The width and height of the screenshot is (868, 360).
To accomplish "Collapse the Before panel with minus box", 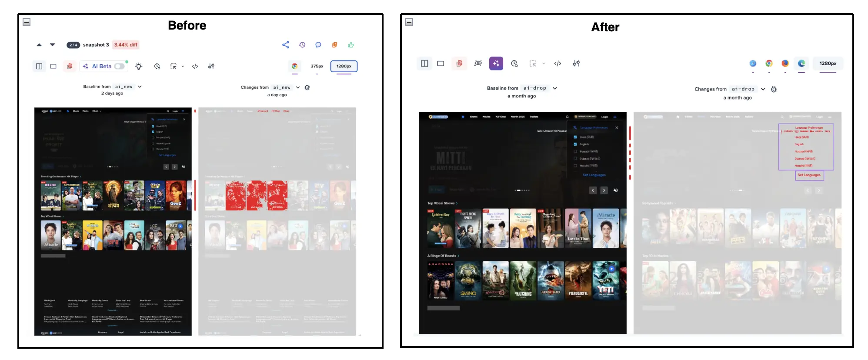I will [27, 22].
